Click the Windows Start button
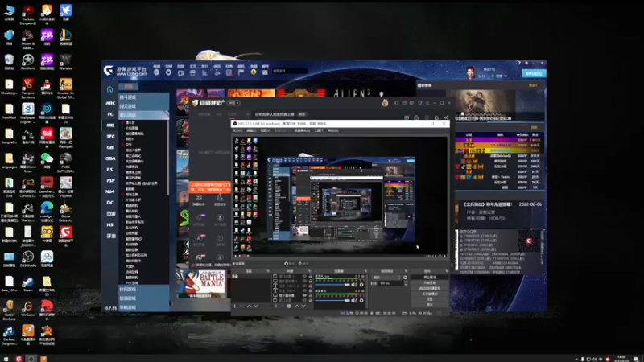 [6, 359]
